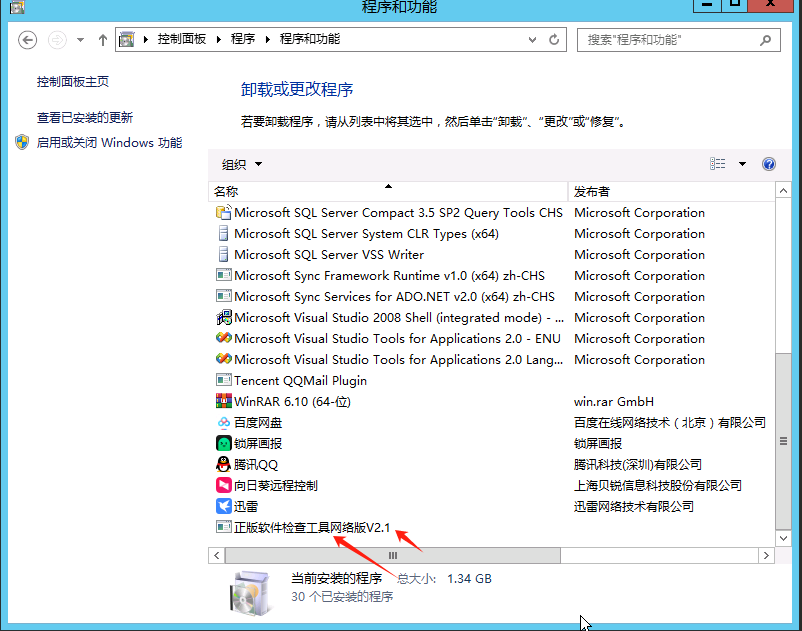
Task: Select Microsoft SQL Server System CLR Types icon
Action: coord(224,233)
